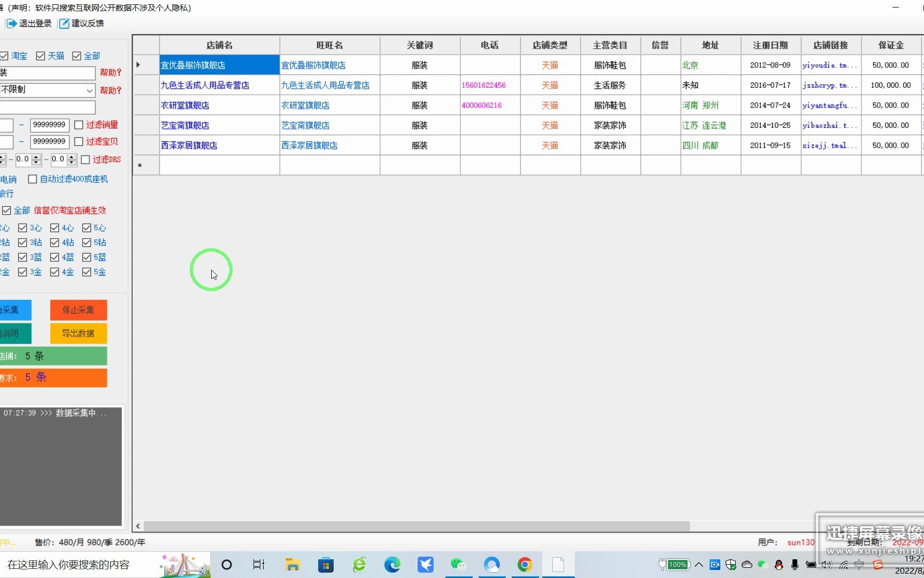The image size is (924, 578).
Task: Click the 100% battery indicator in tray
Action: coord(677,565)
